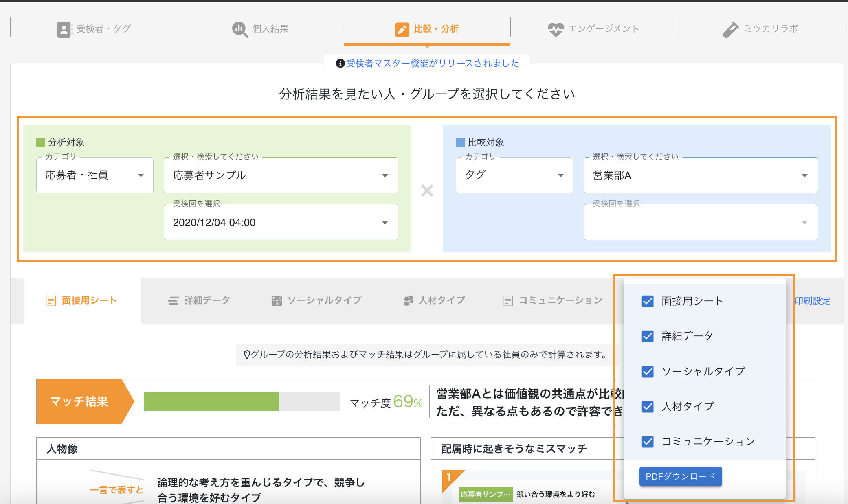
Task: Switch to the コミュニケーション tab
Action: 553,301
